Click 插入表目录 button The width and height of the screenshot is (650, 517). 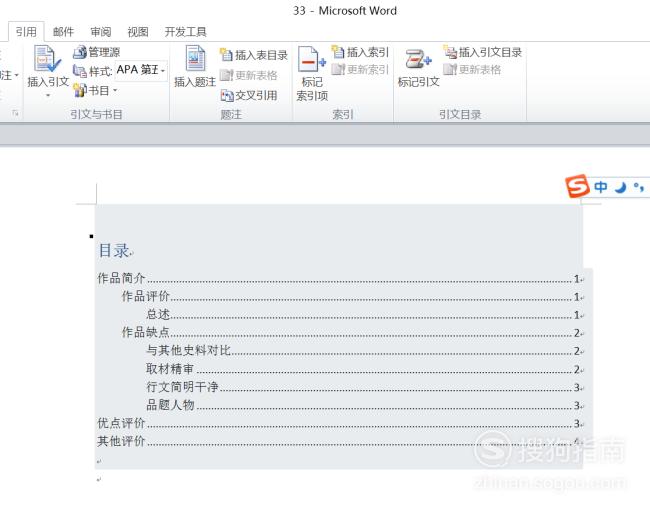254,55
